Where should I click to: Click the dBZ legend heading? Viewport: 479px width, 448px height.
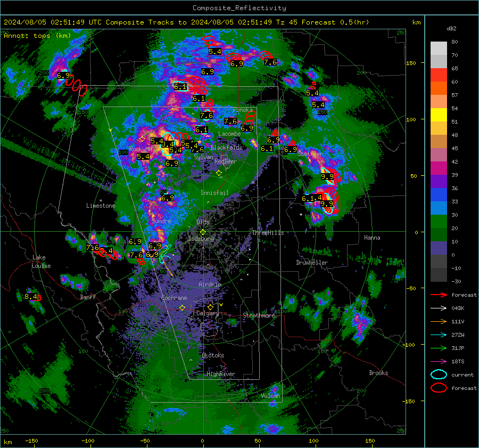click(451, 29)
